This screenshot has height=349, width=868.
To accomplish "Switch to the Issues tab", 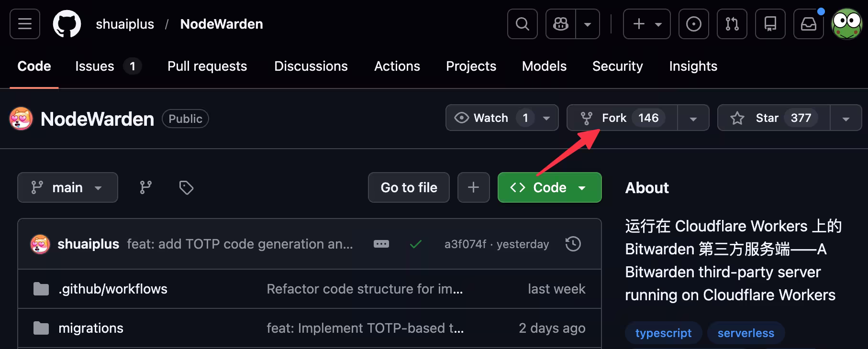I will pos(95,66).
